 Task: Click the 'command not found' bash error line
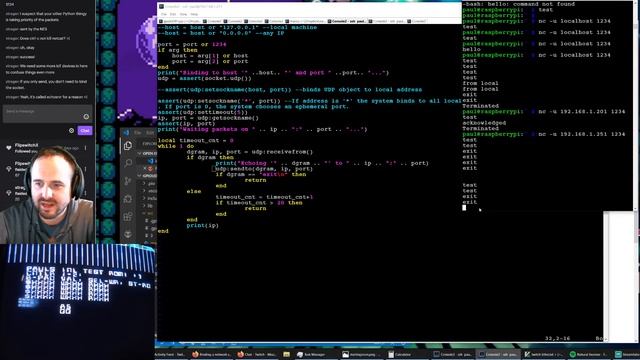click(518, 4)
